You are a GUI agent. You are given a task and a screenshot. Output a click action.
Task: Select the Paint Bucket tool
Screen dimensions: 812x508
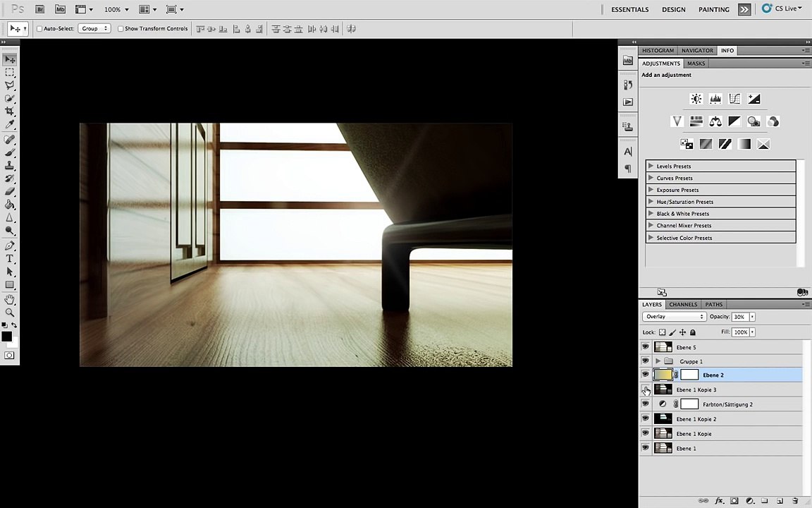10,205
